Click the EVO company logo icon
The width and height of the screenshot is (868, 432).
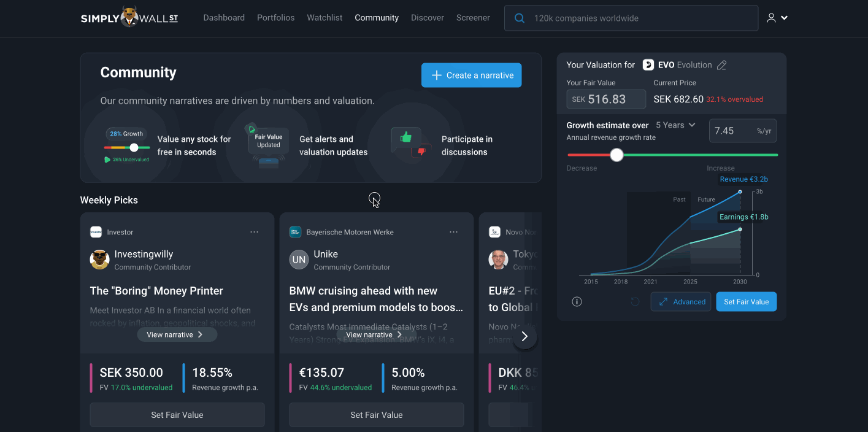648,64
